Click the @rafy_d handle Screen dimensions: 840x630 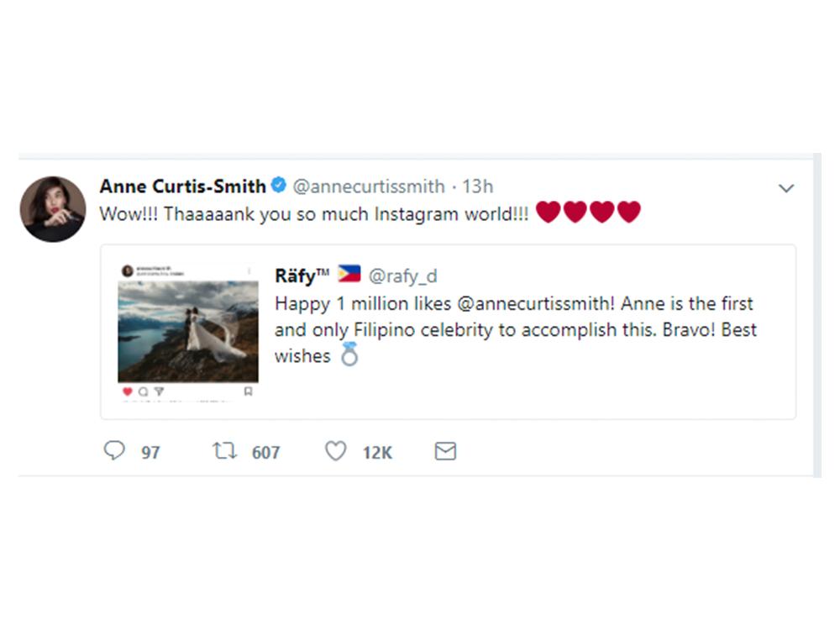[403, 276]
